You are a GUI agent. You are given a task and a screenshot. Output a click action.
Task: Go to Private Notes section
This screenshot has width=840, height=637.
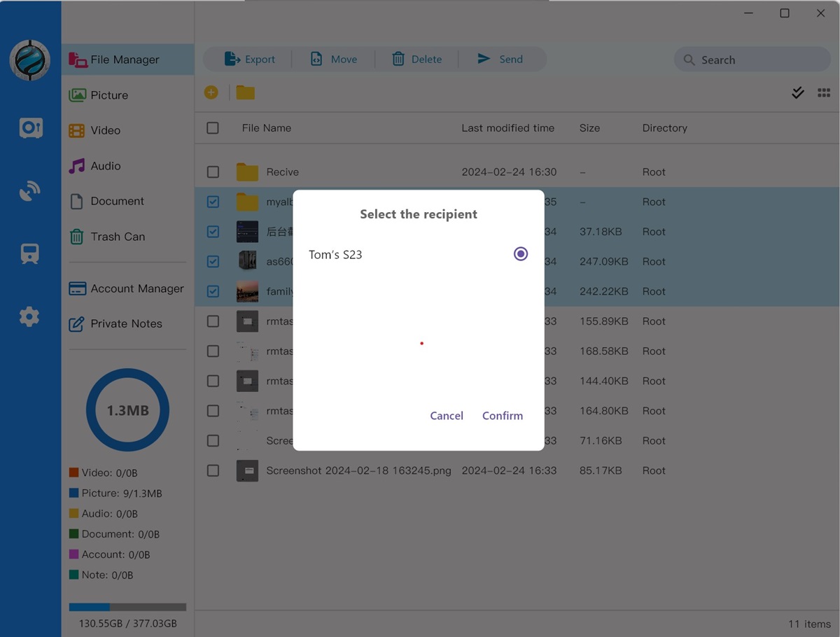click(x=126, y=324)
